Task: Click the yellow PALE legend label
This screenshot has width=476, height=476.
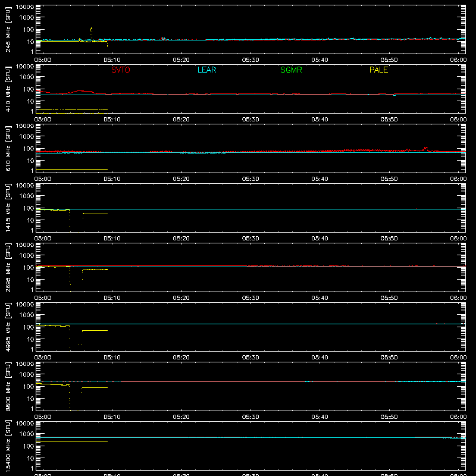Action: click(x=378, y=70)
